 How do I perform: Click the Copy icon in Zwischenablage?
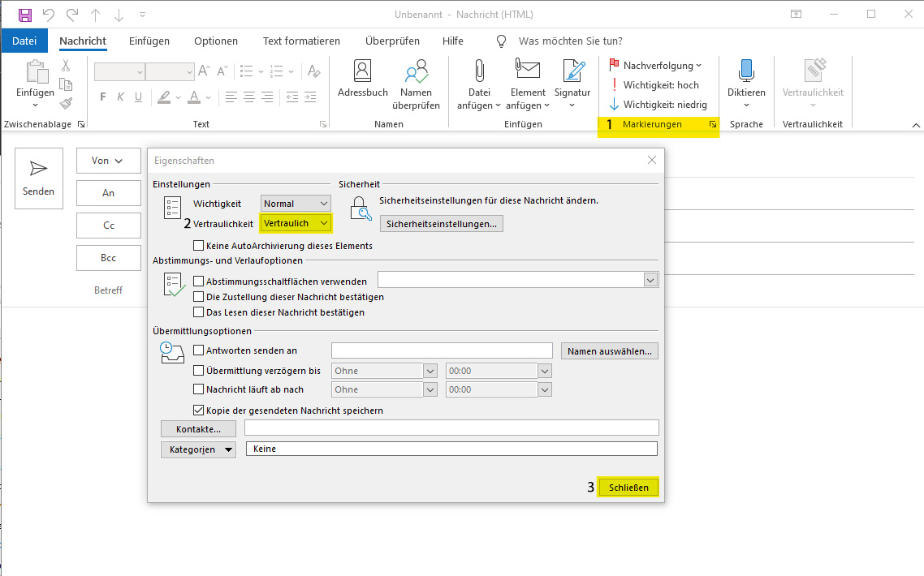pyautogui.click(x=66, y=85)
